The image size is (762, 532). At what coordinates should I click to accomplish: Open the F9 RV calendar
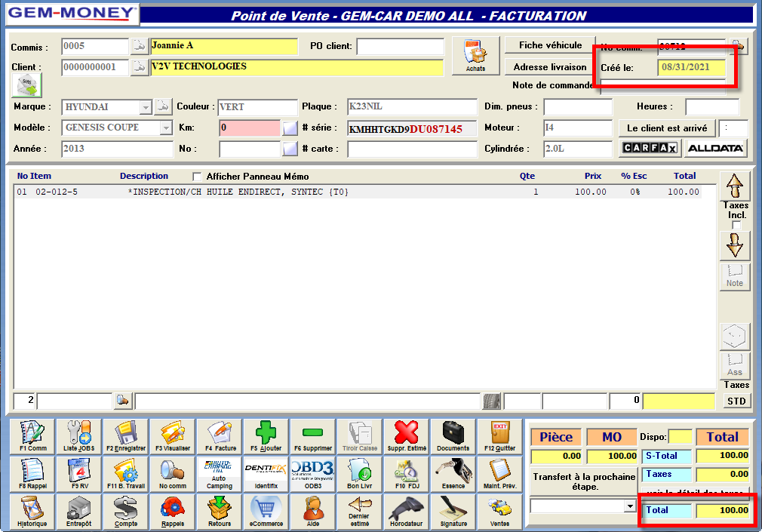(x=79, y=474)
